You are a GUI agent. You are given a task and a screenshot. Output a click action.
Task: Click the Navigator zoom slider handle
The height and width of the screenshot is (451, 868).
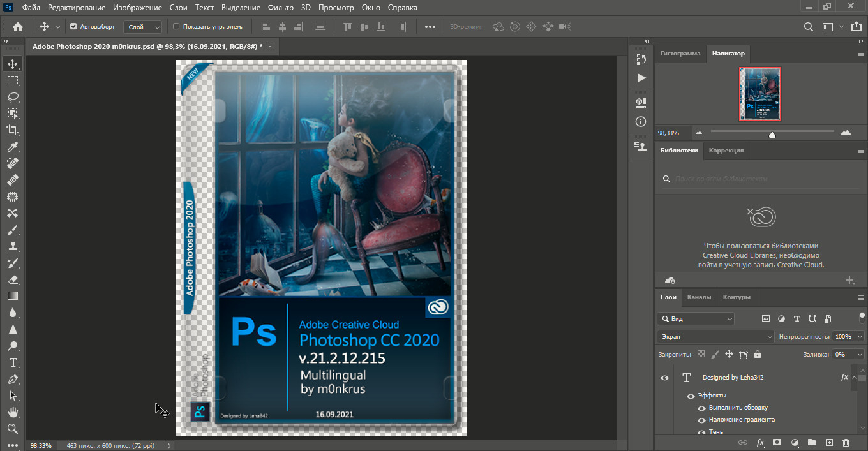tap(772, 134)
